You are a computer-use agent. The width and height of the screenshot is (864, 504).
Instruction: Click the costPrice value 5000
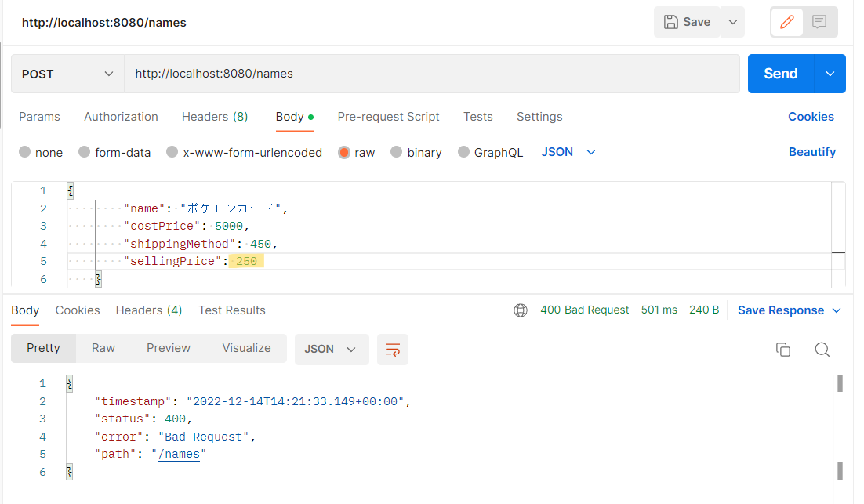click(x=229, y=226)
